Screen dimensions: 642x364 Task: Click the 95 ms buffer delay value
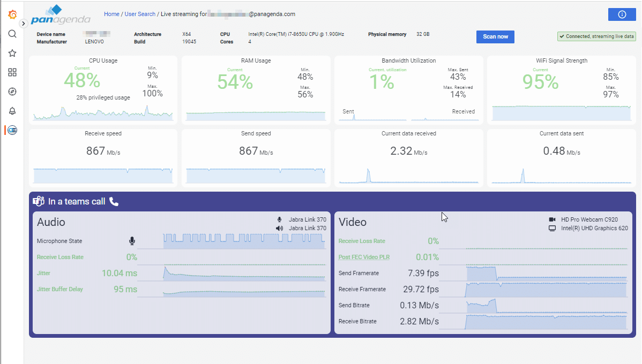coord(125,289)
